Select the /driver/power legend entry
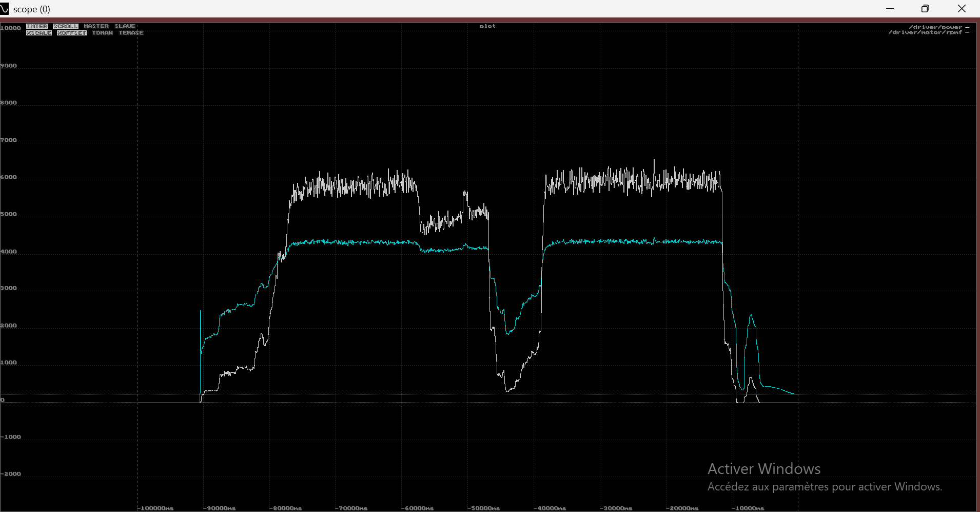This screenshot has width=980, height=512. pos(935,27)
